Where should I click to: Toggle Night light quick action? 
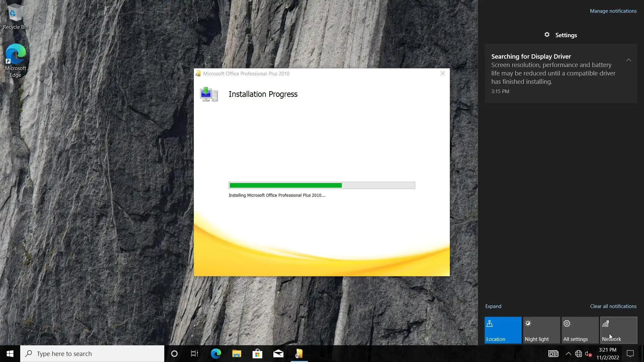[541, 330]
